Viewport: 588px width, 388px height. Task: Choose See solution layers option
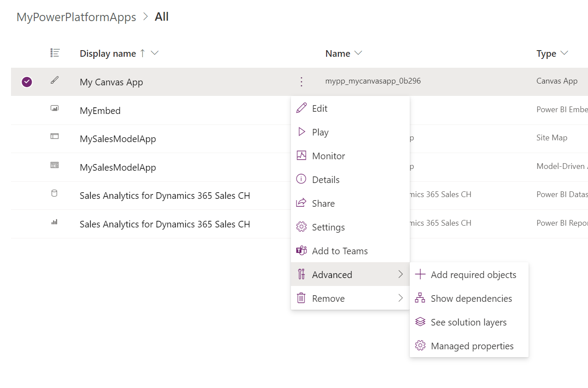click(x=468, y=322)
